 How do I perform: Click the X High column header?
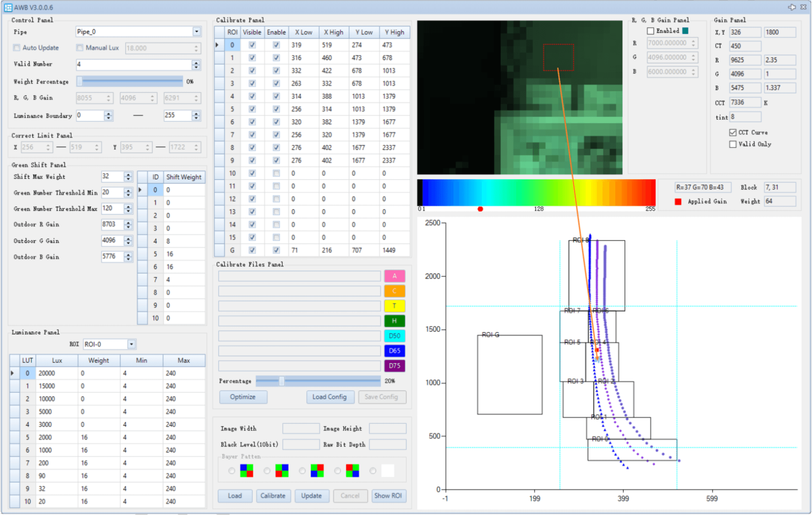333,32
